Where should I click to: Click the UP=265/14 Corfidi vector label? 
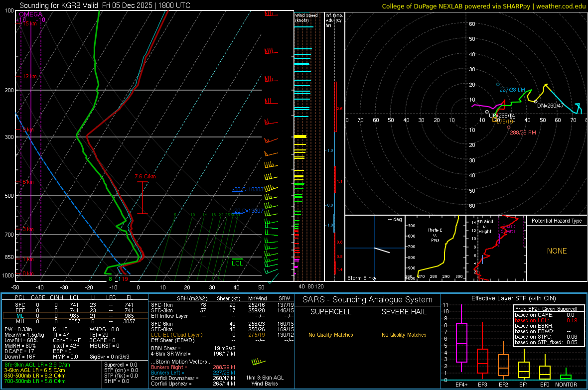click(x=502, y=116)
